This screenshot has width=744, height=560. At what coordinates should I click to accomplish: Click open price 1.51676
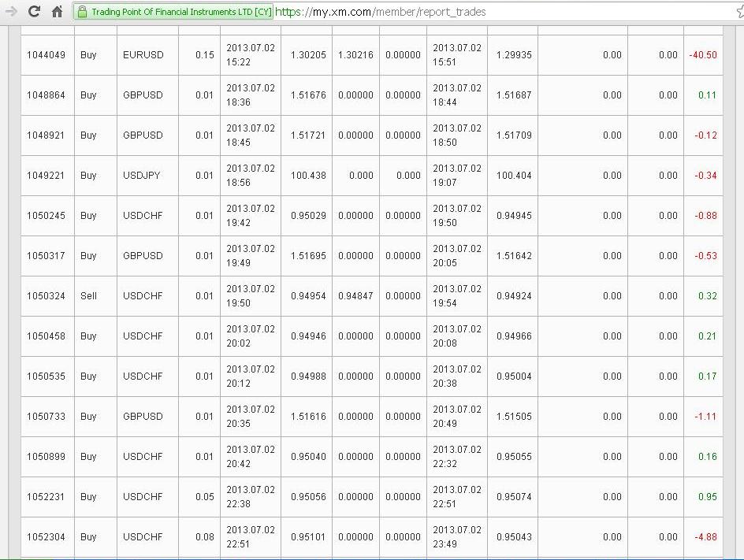[x=308, y=95]
